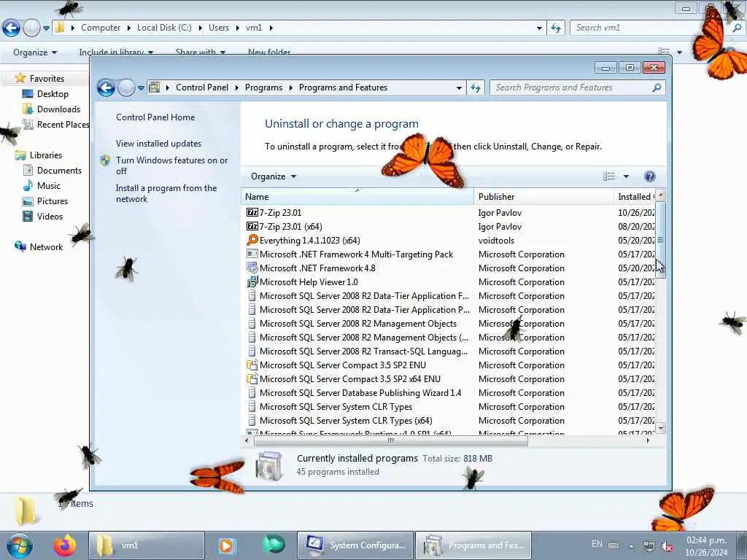Click scroll down arrow of program list

[x=660, y=429]
